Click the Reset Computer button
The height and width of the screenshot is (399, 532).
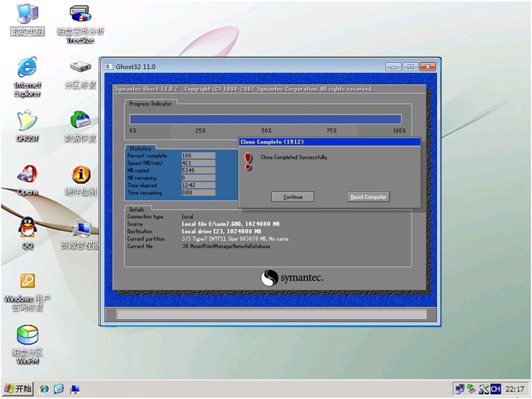(x=368, y=197)
